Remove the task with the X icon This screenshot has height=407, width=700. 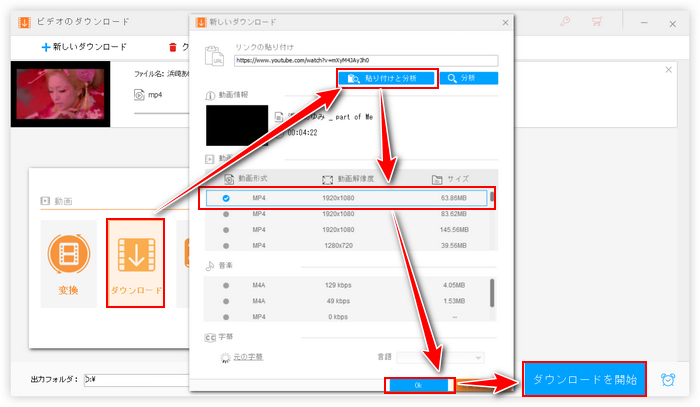(x=669, y=72)
